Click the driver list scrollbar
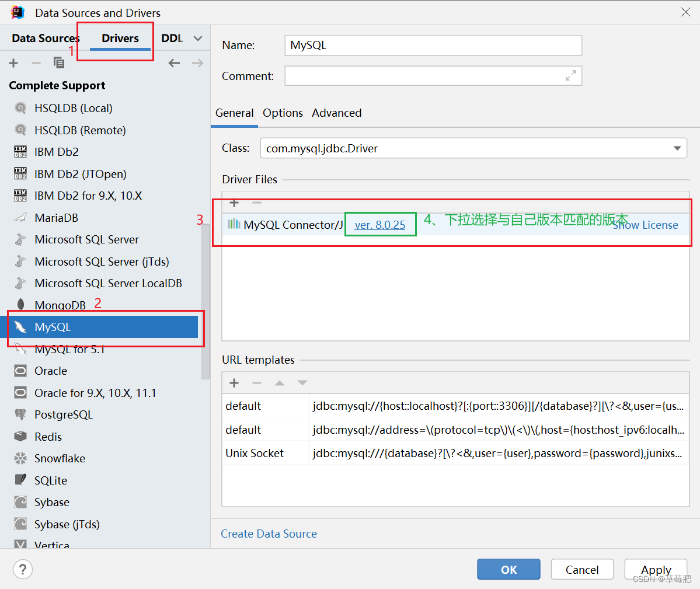This screenshot has width=700, height=589. coord(206,301)
